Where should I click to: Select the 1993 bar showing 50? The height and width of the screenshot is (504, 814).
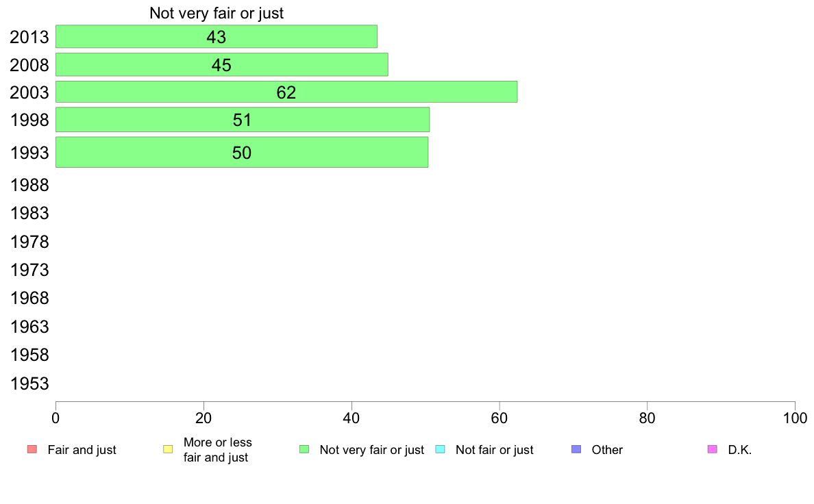coord(242,152)
